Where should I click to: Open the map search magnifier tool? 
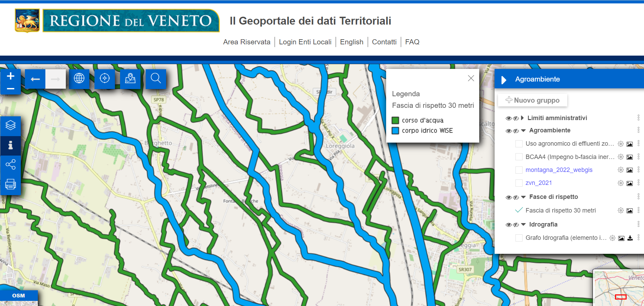(x=156, y=78)
